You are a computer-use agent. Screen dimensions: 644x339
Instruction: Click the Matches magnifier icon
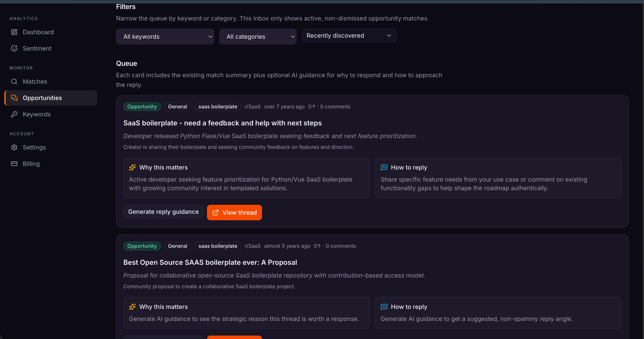click(14, 82)
